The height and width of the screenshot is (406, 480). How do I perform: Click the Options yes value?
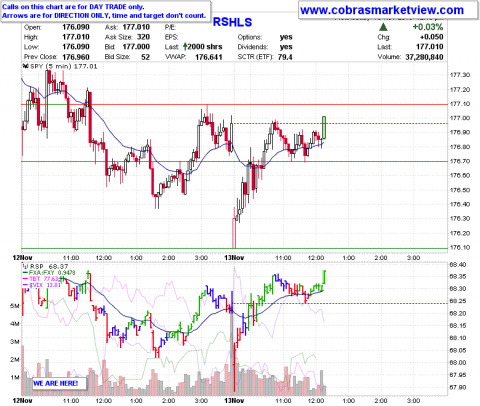pyautogui.click(x=286, y=37)
